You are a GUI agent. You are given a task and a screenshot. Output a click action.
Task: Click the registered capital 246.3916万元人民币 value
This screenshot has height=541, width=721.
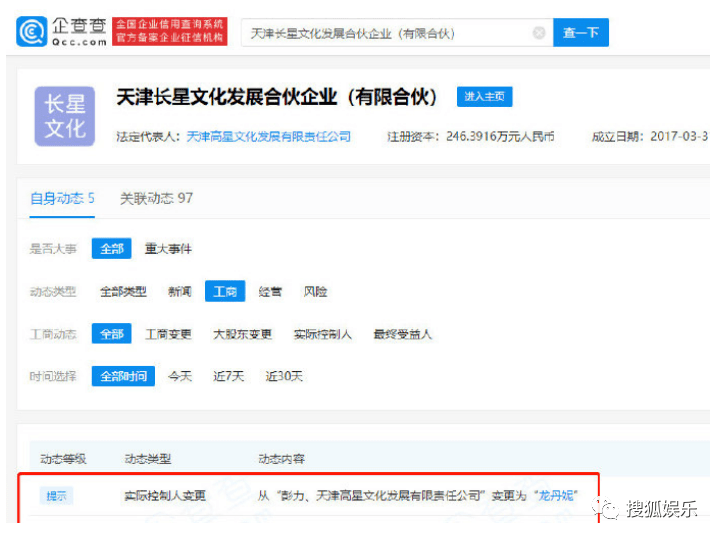point(500,137)
